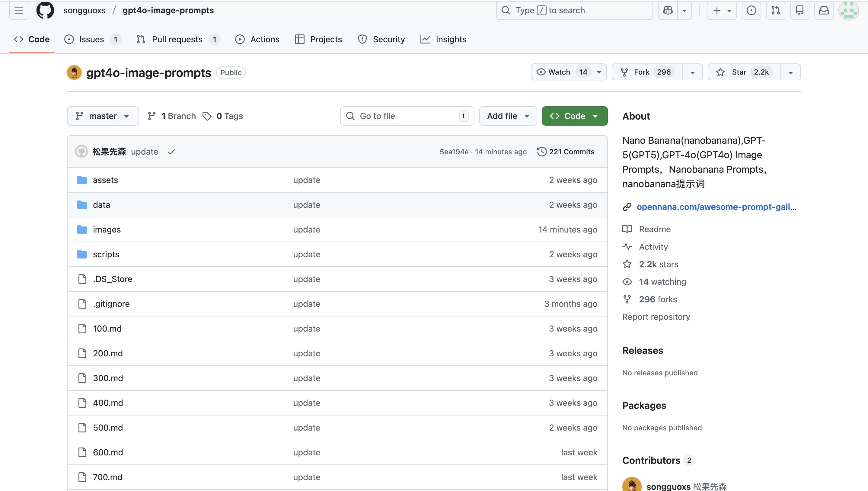The height and width of the screenshot is (491, 868).
Task: Open the Star lists dropdown arrow
Action: tap(790, 72)
